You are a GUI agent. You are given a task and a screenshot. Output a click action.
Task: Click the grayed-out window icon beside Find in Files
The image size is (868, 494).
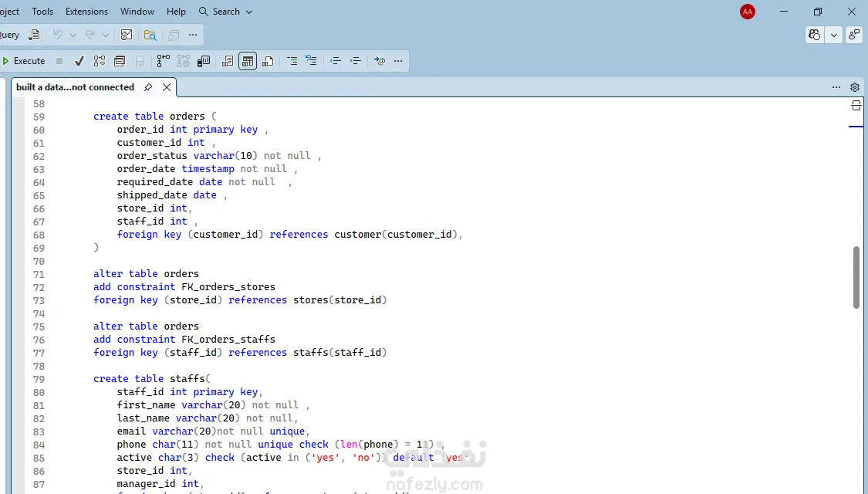click(x=174, y=35)
